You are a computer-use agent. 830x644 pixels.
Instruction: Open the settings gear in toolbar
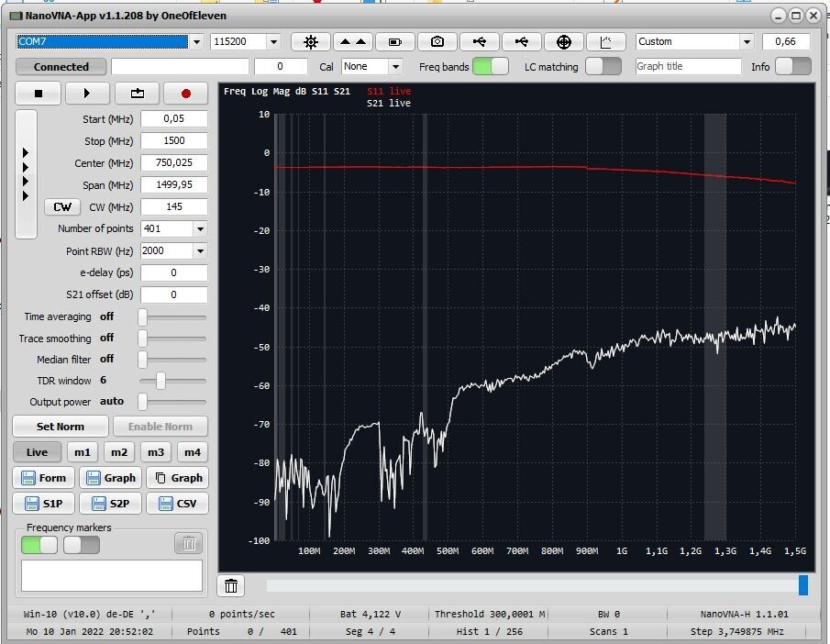click(311, 42)
